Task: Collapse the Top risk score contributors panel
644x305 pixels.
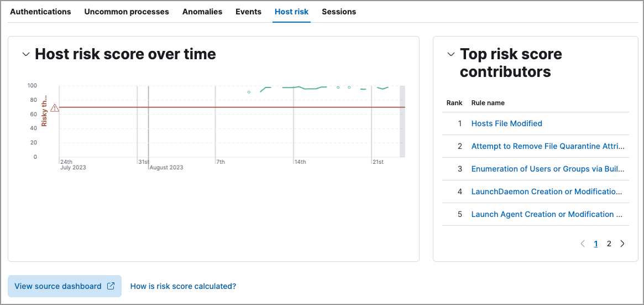Action: pos(451,54)
